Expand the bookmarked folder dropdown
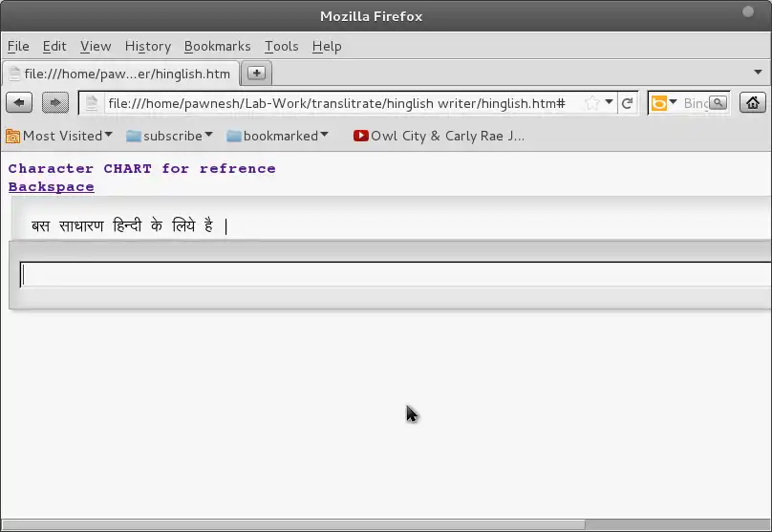This screenshot has width=772, height=532. click(324, 135)
